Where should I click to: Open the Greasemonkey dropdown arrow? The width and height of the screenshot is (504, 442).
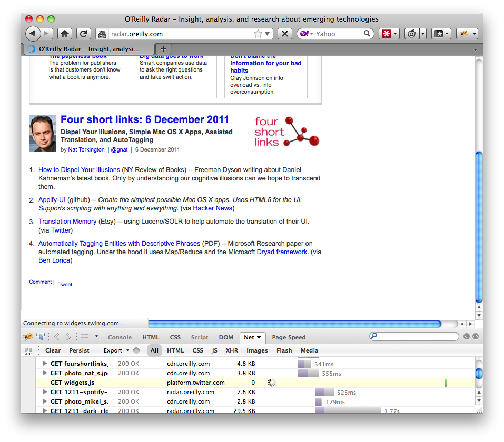(x=423, y=33)
